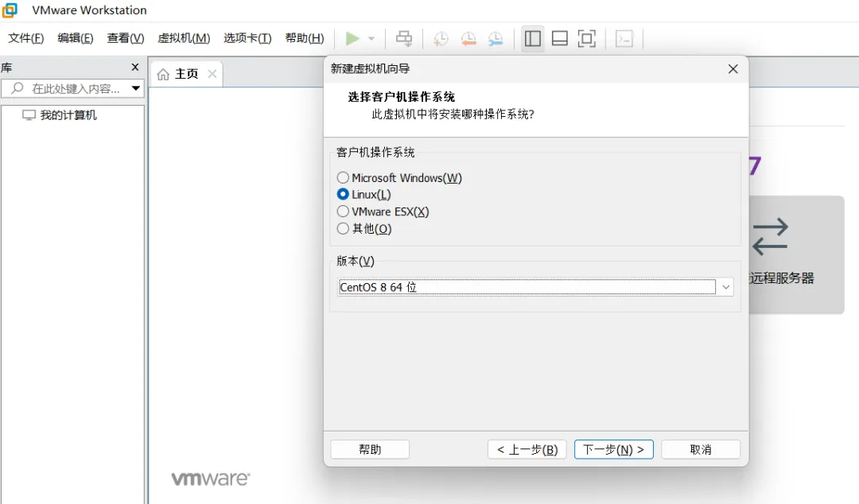Enter full screen mode icon

coord(587,38)
